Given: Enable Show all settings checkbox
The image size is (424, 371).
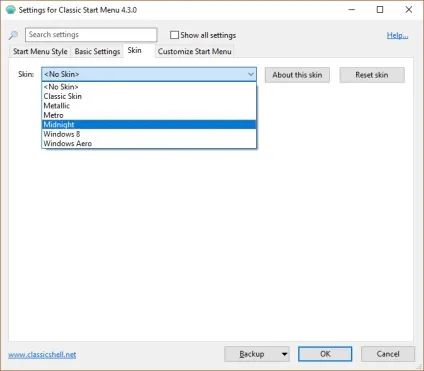Looking at the screenshot, I should (x=174, y=35).
